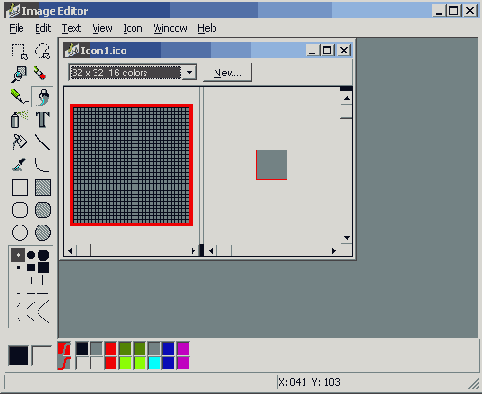Select the Filled Rectangle tool
The image size is (482, 394).
[43, 187]
